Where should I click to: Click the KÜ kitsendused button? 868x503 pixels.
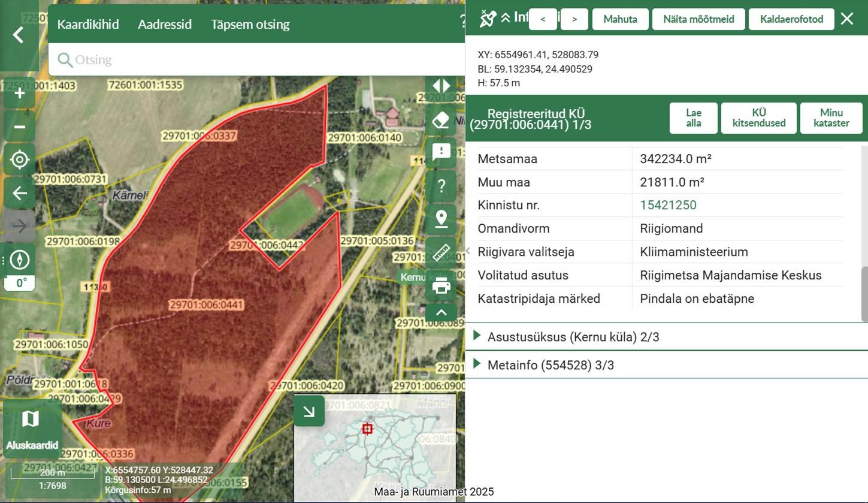tap(758, 118)
